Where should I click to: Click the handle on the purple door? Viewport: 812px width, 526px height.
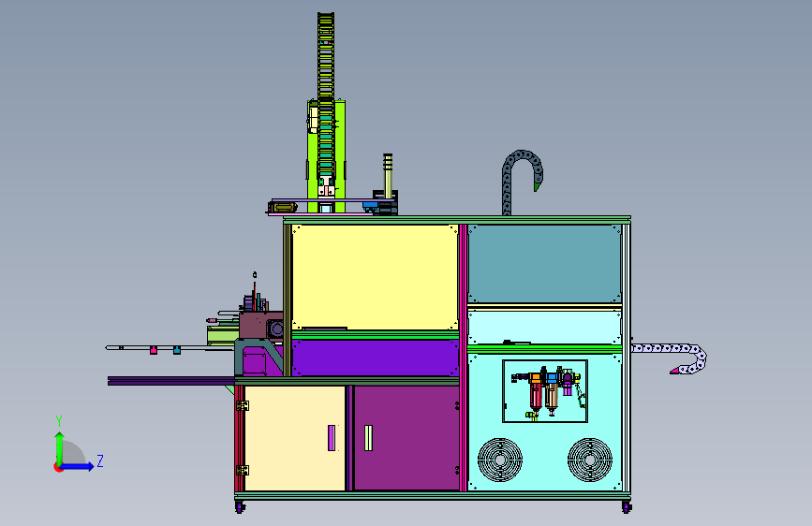click(x=368, y=438)
